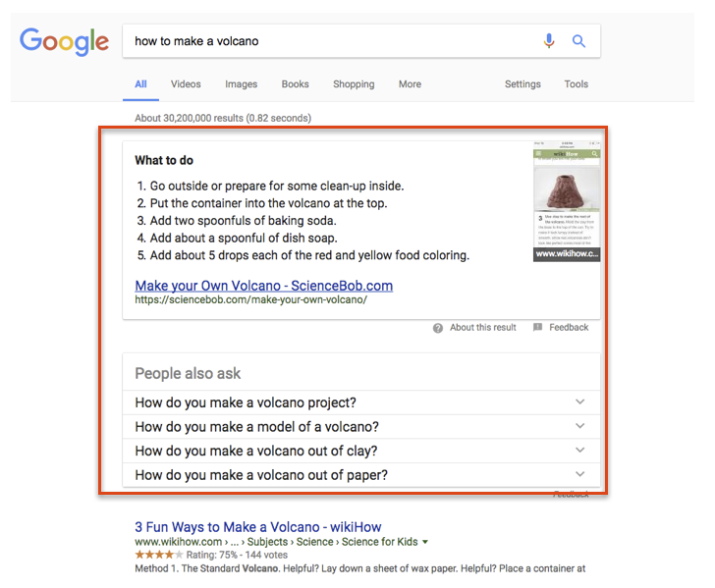Click the Feedback flag icon
The width and height of the screenshot is (715, 588).
(537, 328)
